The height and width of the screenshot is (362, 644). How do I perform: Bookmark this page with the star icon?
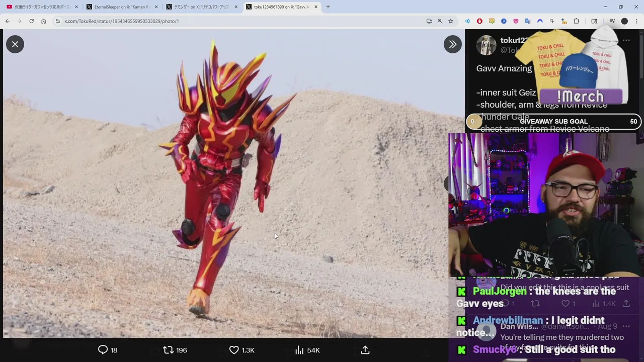click(451, 21)
